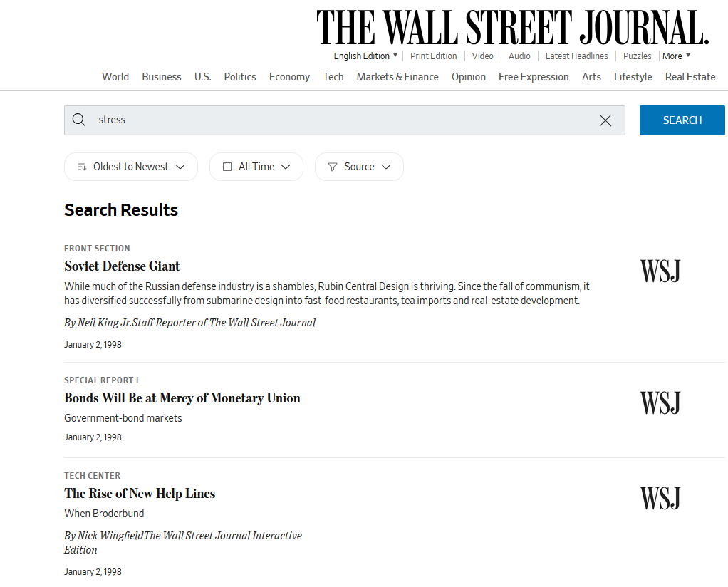728x587 pixels.
Task: Expand the All Time date filter
Action: pyautogui.click(x=256, y=167)
